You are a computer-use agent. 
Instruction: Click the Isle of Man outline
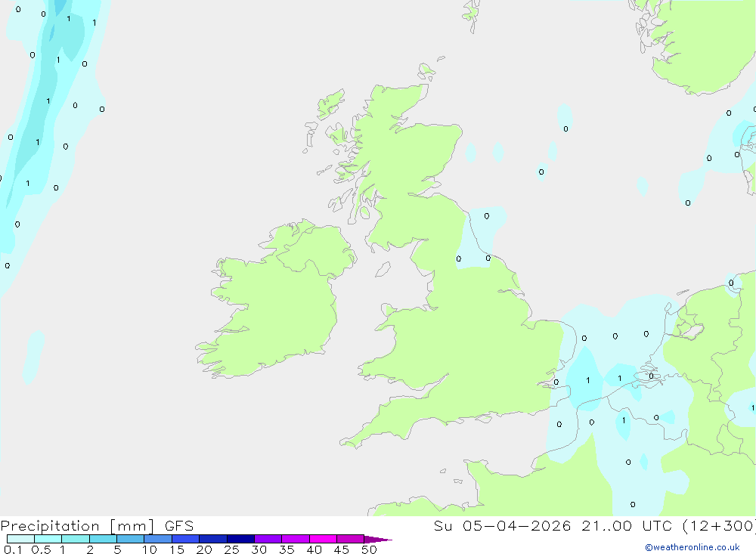coord(383,269)
